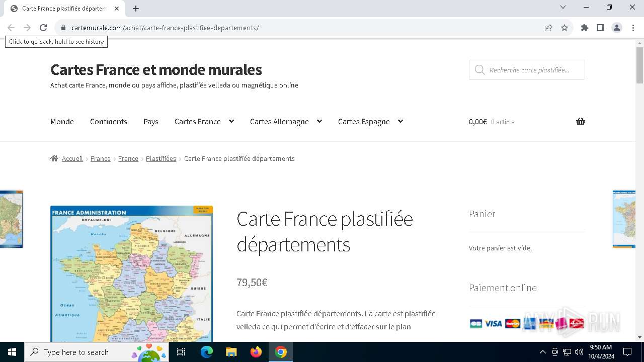Launch Microsoft Edge from the taskbar
Screen dimensions: 644x362
(x=207, y=352)
